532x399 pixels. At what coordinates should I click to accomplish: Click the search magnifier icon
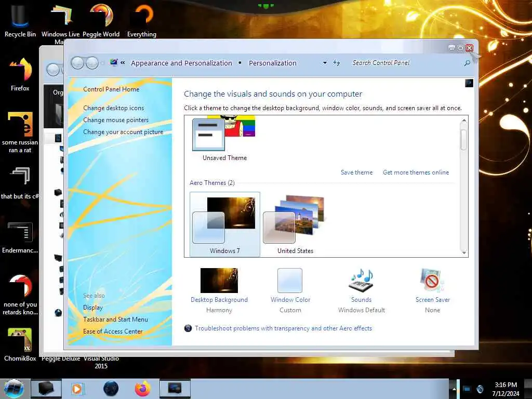tap(467, 63)
